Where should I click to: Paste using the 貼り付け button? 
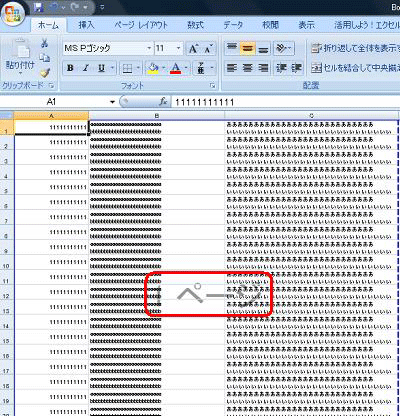pos(20,53)
